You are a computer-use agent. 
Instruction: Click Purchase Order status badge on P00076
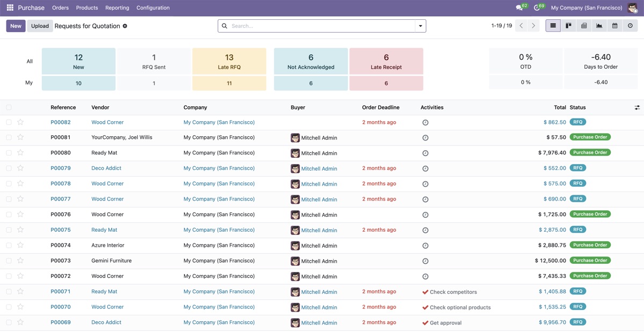tap(590, 214)
